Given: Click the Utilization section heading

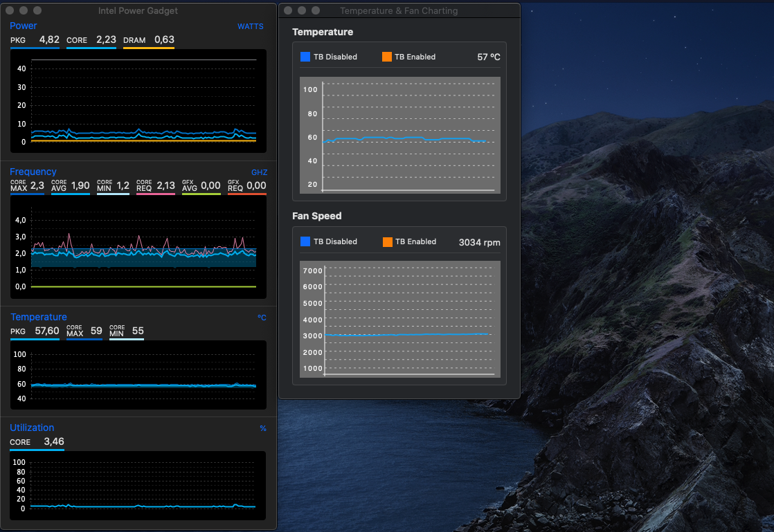Looking at the screenshot, I should pyautogui.click(x=32, y=428).
